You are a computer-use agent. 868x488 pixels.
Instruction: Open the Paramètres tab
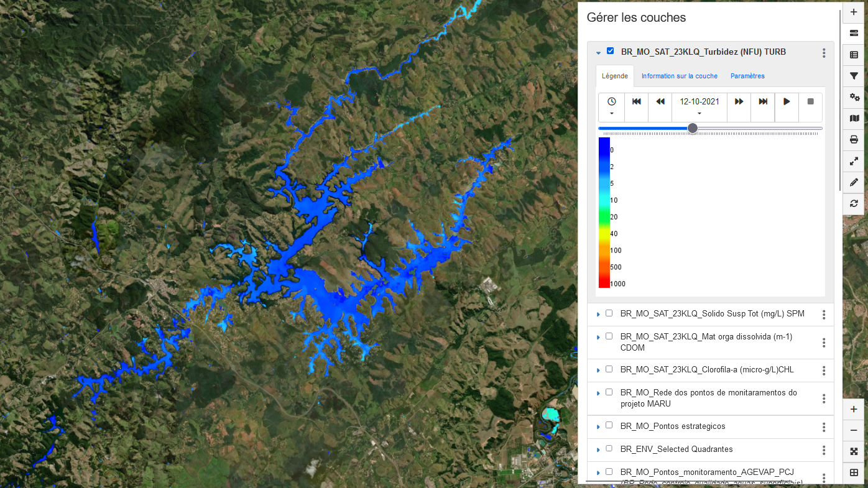click(747, 76)
